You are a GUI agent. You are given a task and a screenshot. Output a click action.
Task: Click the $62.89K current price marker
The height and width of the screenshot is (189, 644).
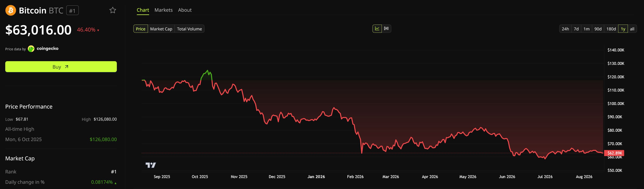614,153
